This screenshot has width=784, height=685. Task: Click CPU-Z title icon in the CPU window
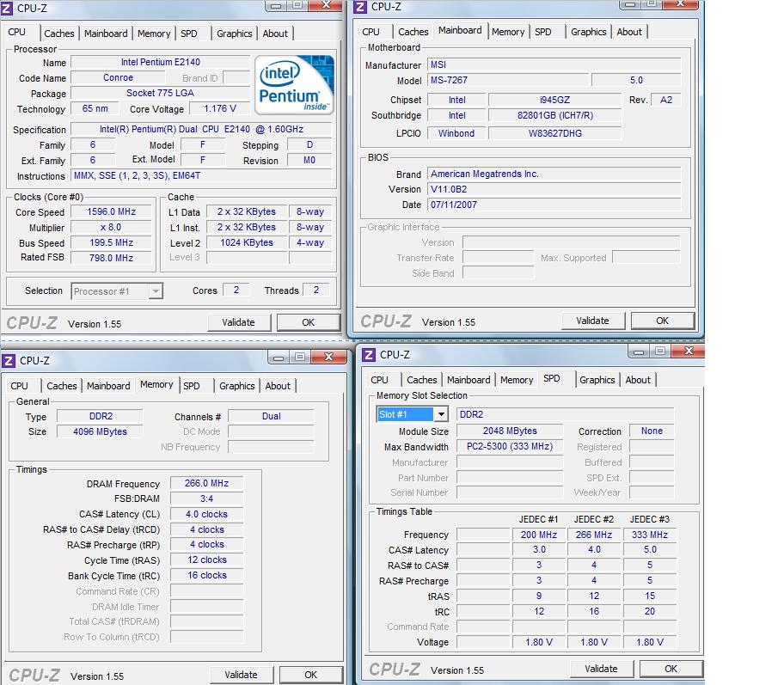[7, 9]
